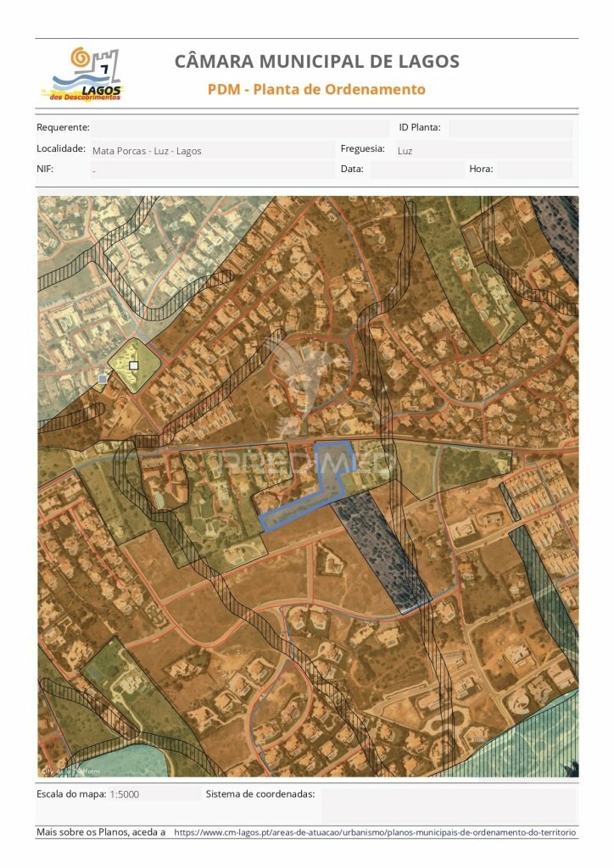
Task: Click the Câmara Municipal de Lagos title
Action: (x=316, y=62)
